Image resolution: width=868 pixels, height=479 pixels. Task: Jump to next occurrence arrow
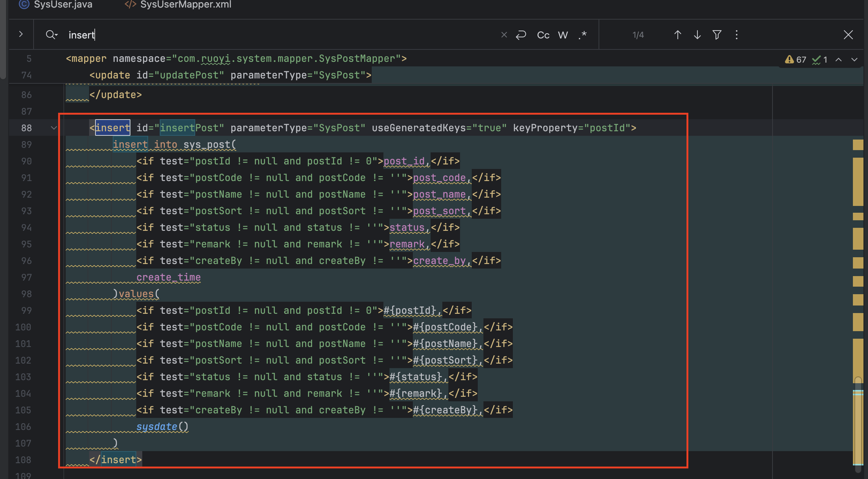(x=697, y=35)
